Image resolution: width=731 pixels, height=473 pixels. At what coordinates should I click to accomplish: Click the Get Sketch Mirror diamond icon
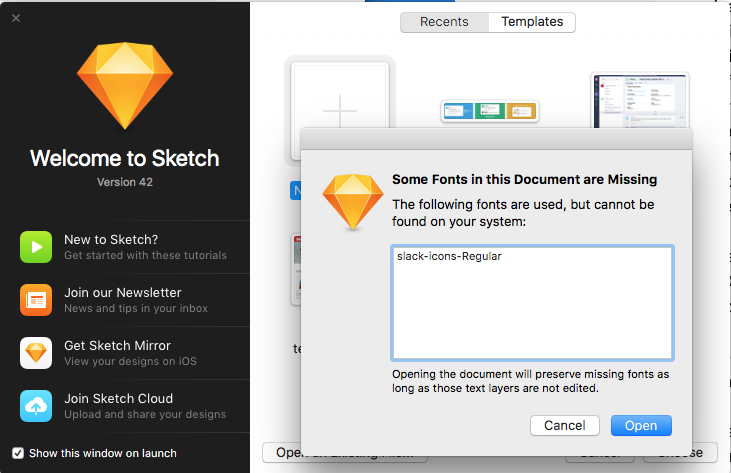pyautogui.click(x=36, y=352)
